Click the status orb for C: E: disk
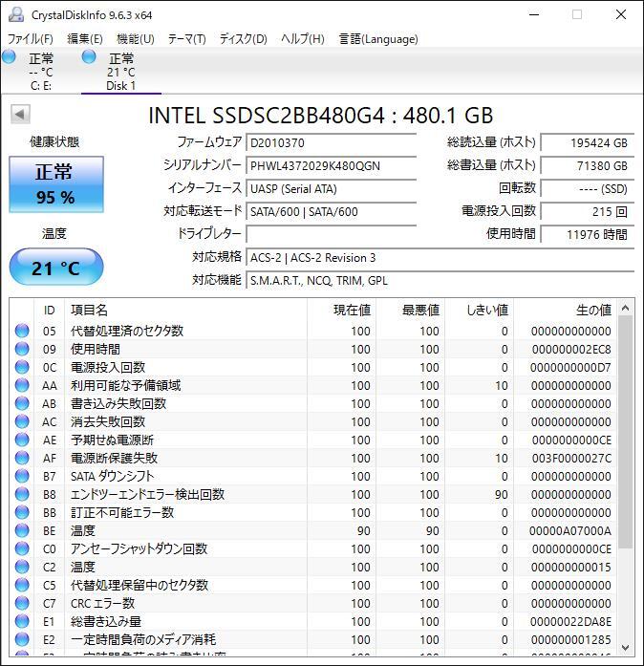644x666 pixels. point(10,57)
